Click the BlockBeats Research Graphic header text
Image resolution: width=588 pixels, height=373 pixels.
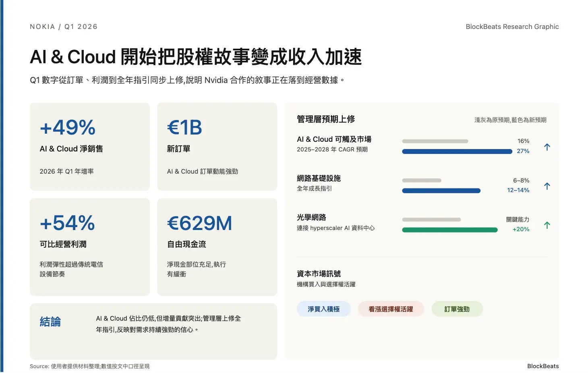click(512, 27)
